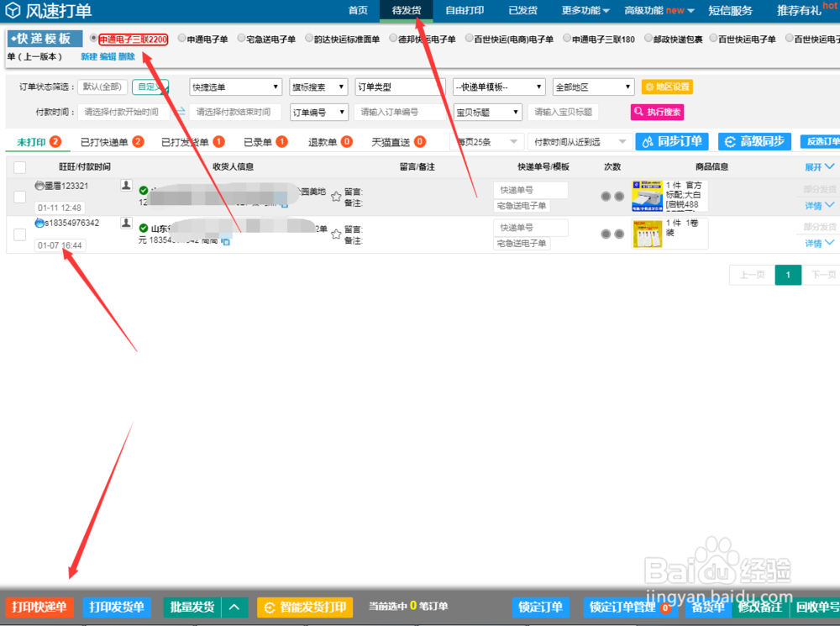Click copy address icon in s18354976342 row
The image size is (840, 626).
click(225, 242)
